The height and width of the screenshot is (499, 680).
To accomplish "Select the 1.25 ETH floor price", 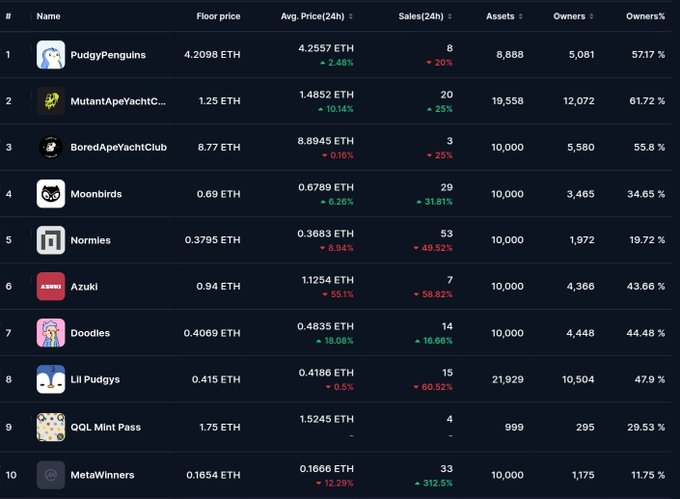I will coord(219,101).
